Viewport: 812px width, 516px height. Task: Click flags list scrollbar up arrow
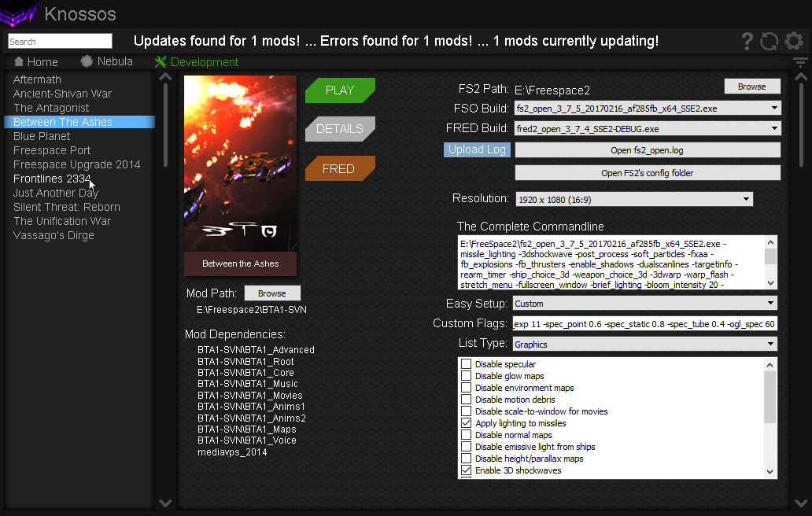pos(770,365)
